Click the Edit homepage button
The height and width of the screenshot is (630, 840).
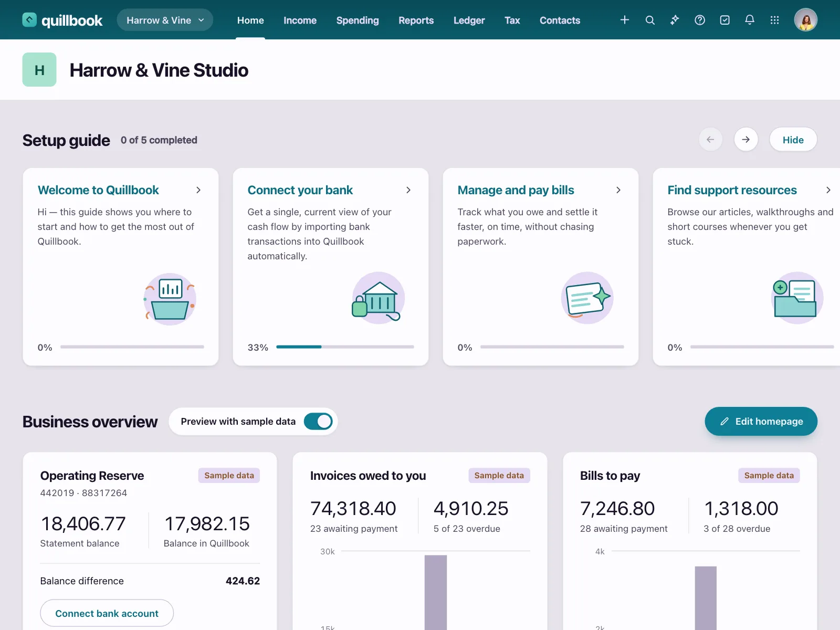tap(761, 422)
